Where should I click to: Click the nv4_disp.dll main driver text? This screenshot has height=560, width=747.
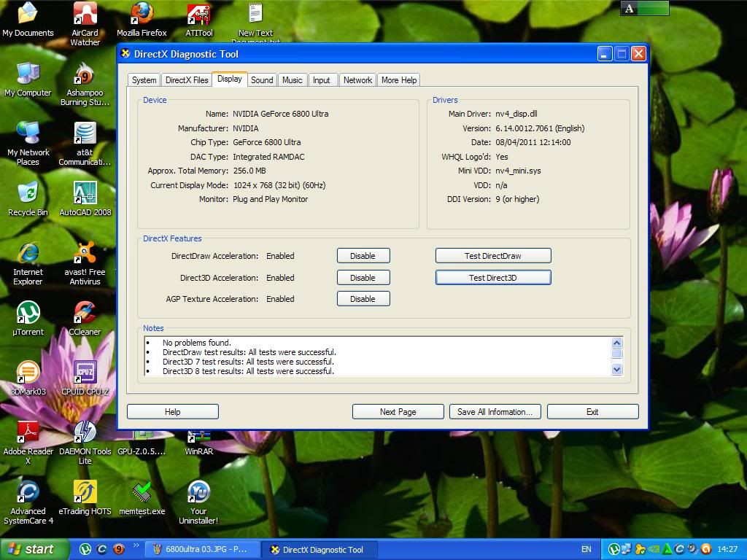tap(516, 114)
